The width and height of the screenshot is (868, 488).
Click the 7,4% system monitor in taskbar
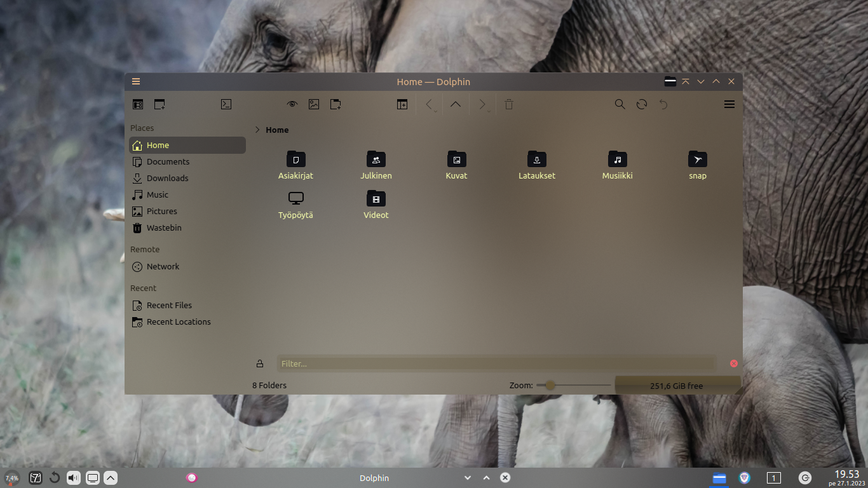(x=12, y=478)
